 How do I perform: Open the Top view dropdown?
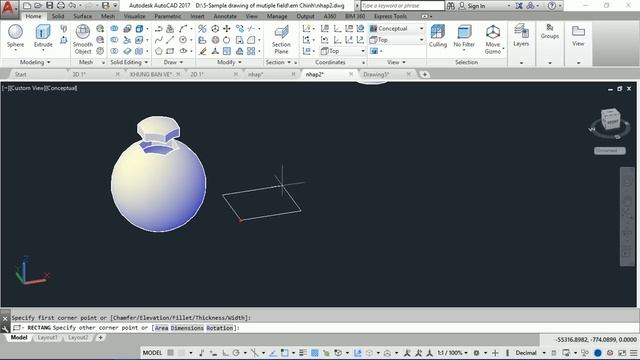(x=397, y=40)
